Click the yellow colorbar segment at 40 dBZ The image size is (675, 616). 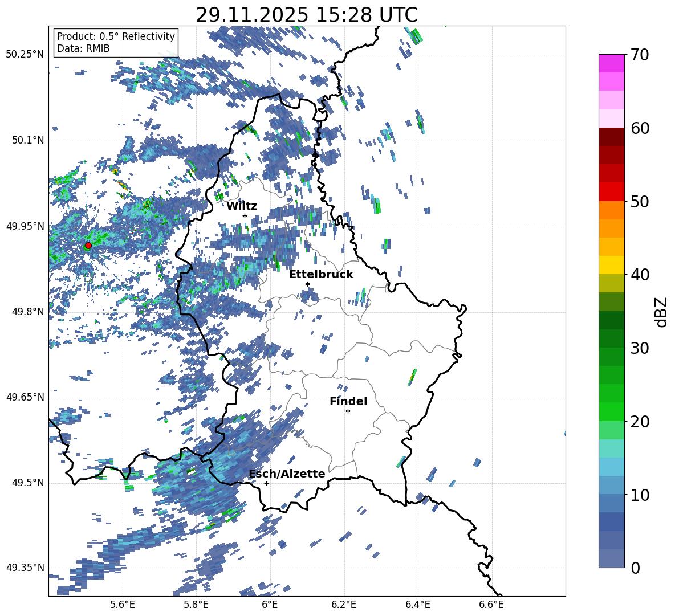(611, 265)
